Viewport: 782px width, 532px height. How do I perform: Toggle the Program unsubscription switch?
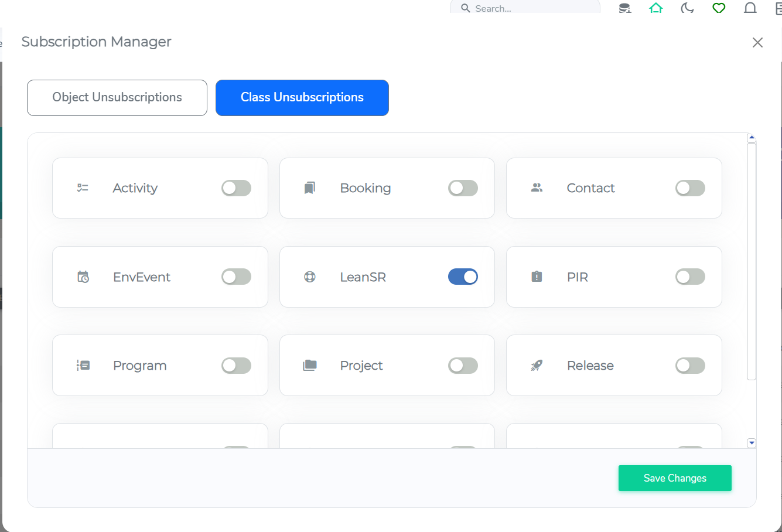(236, 366)
